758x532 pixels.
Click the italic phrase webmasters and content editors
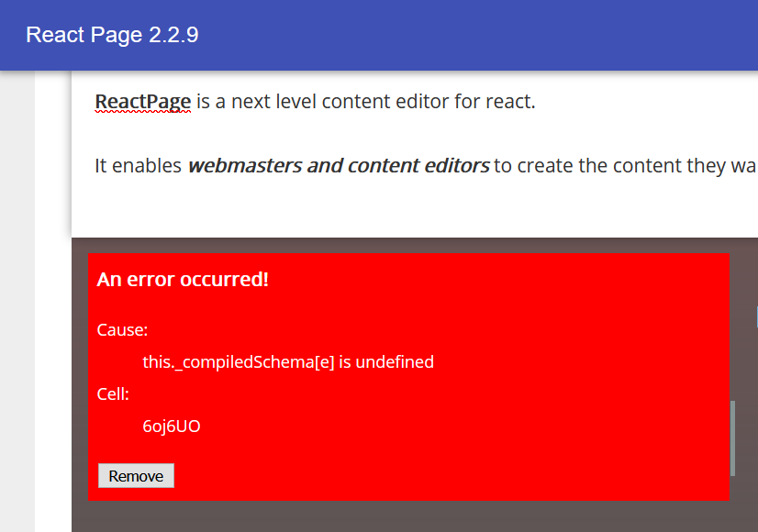pos(339,166)
